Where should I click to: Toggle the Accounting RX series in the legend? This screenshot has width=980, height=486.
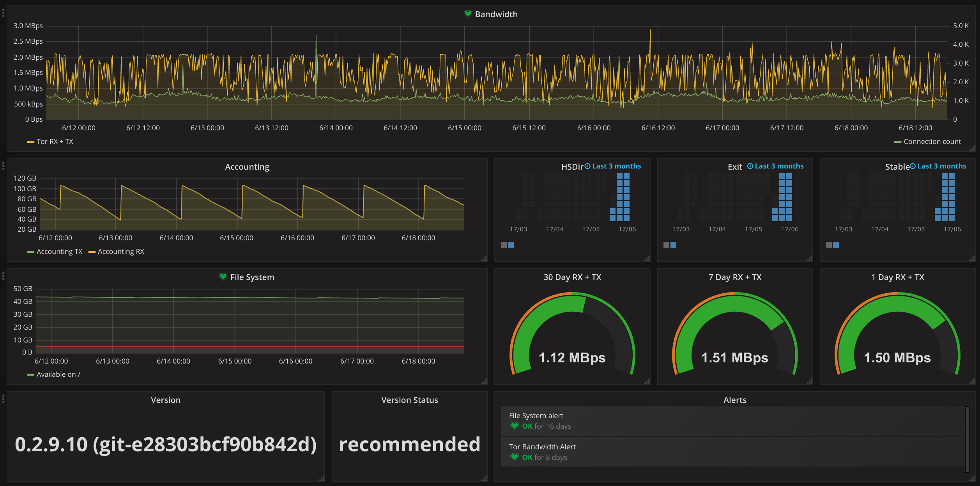[x=121, y=252]
